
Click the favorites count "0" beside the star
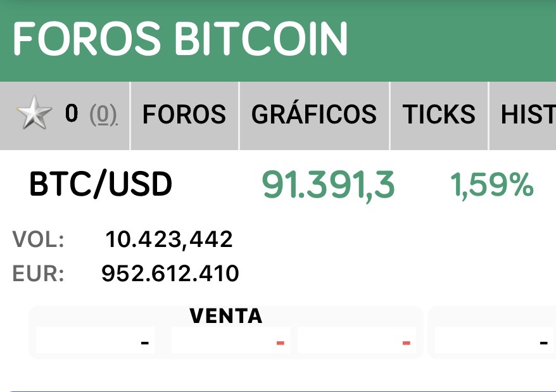[72, 114]
